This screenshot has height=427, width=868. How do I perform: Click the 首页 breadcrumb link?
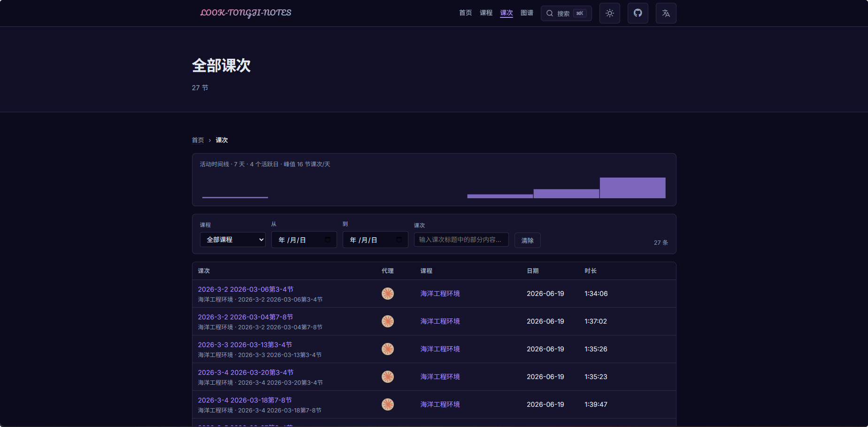[198, 140]
